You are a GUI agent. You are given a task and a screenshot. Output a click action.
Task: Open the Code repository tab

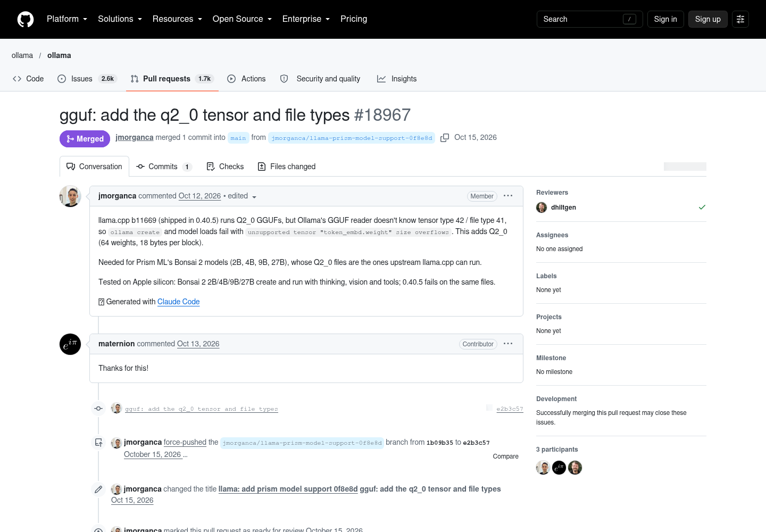click(28, 79)
